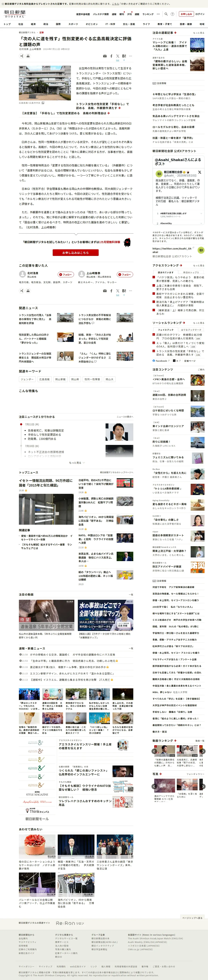
Task: Expand header more-menu dots after ランキング
Action: pyautogui.click(x=158, y=14)
